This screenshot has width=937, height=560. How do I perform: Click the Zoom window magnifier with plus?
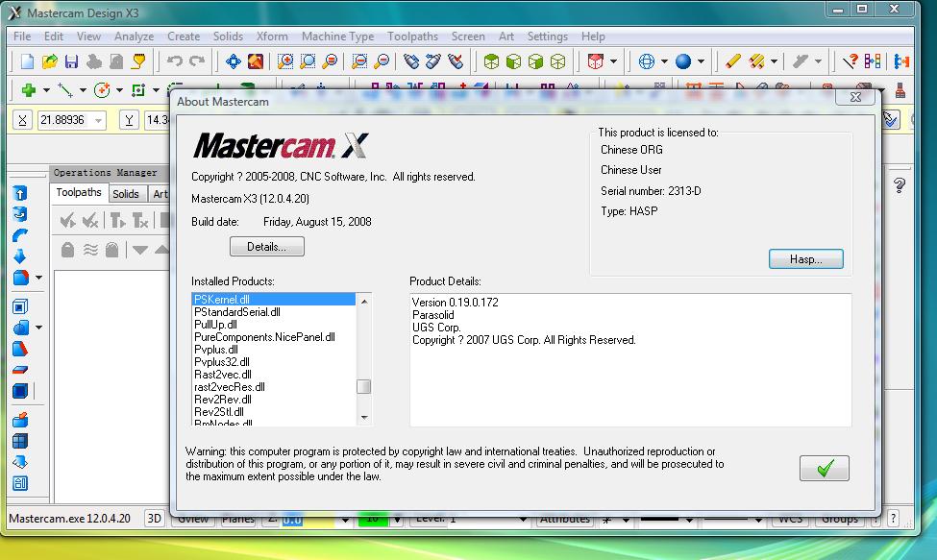285,61
